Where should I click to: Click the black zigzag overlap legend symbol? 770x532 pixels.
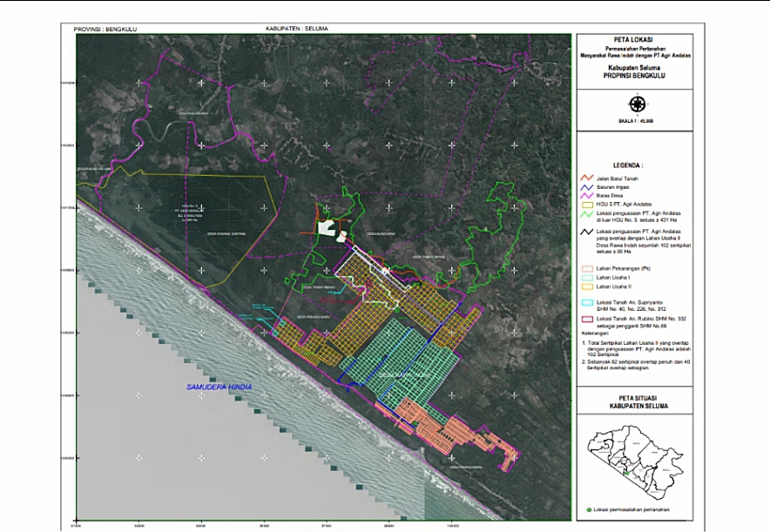[x=584, y=232]
